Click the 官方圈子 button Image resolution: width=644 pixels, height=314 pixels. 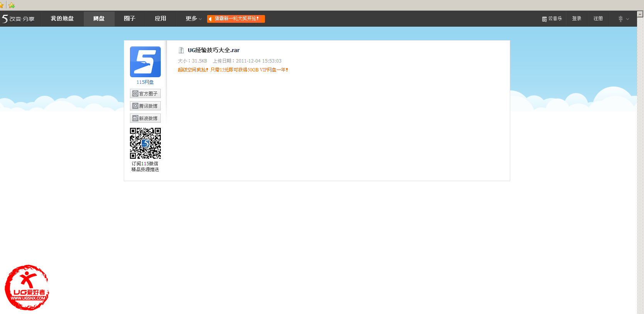[x=145, y=93]
